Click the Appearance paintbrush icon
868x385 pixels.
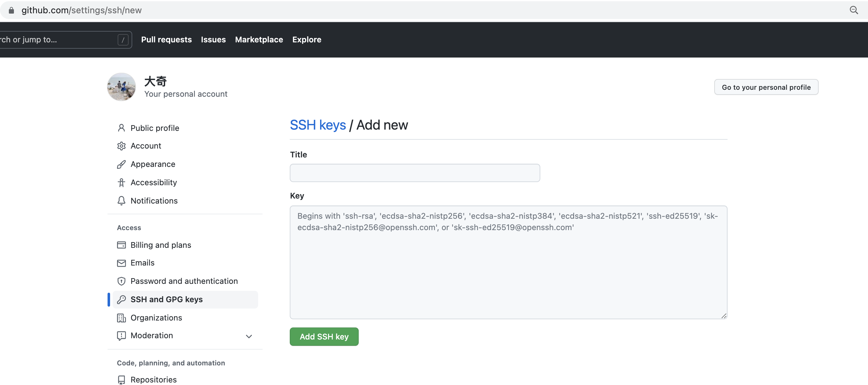click(x=121, y=164)
